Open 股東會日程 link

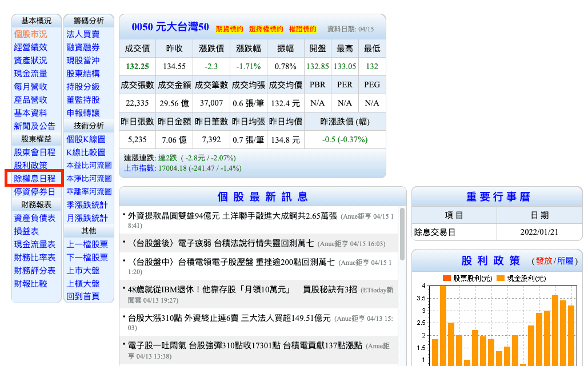point(34,152)
